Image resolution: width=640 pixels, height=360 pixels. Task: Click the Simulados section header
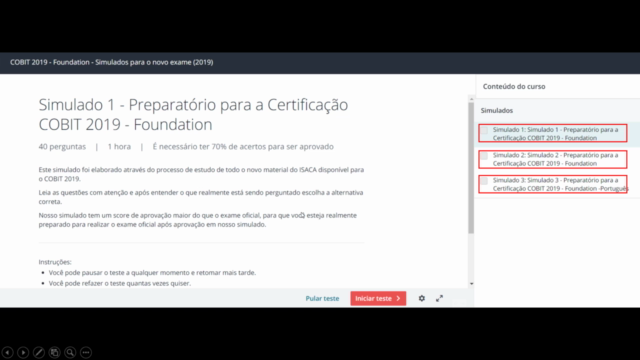[497, 111]
